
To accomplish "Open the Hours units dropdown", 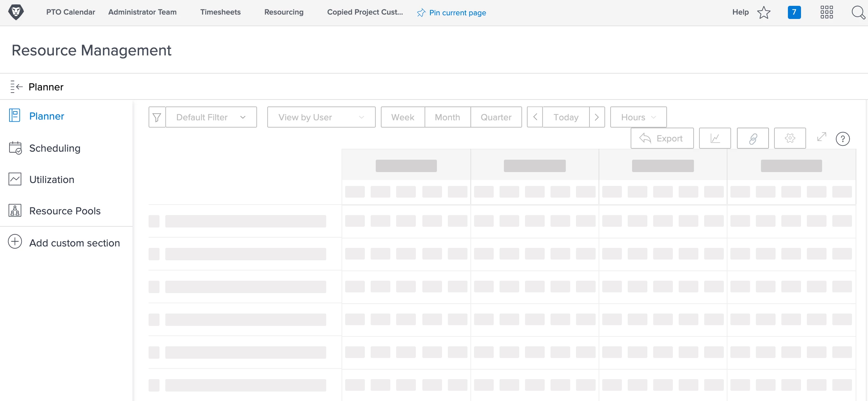I will pyautogui.click(x=638, y=117).
